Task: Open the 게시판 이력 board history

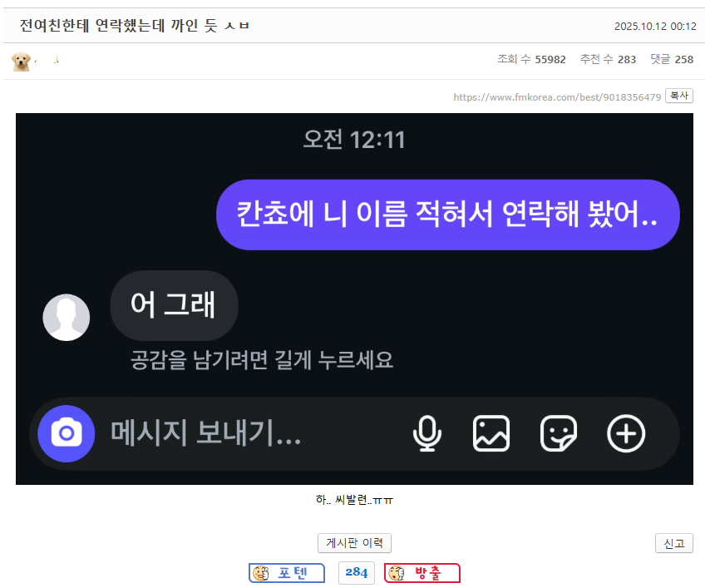Action: [354, 543]
